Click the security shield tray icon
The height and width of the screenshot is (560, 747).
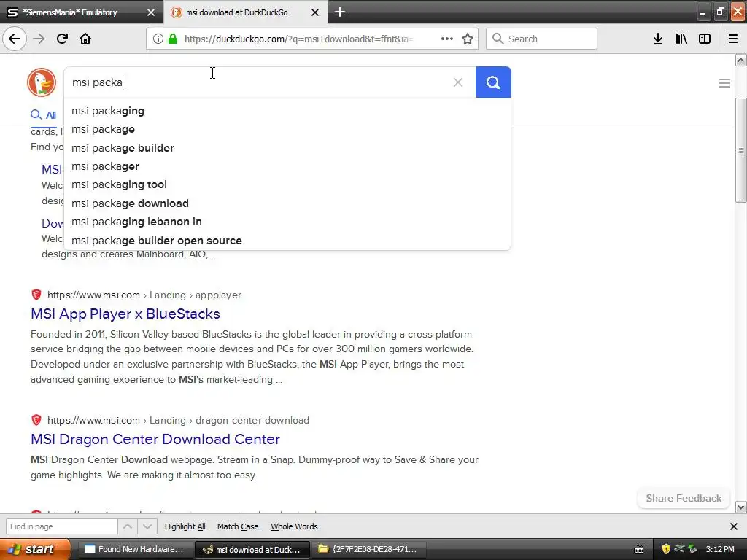[x=666, y=549]
